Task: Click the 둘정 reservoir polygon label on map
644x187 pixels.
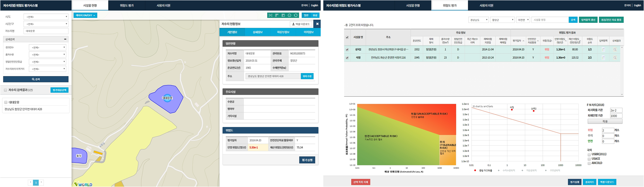Action: [79, 156]
